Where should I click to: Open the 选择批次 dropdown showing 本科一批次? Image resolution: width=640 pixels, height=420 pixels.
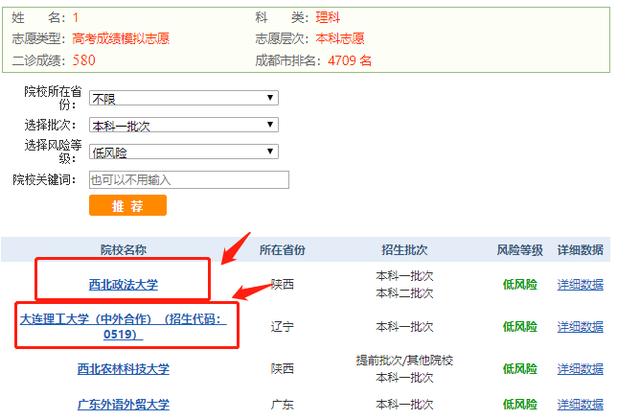(x=184, y=125)
